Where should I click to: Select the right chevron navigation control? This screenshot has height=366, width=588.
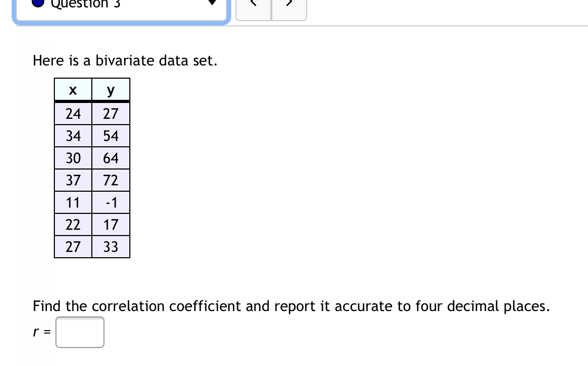tap(289, 4)
